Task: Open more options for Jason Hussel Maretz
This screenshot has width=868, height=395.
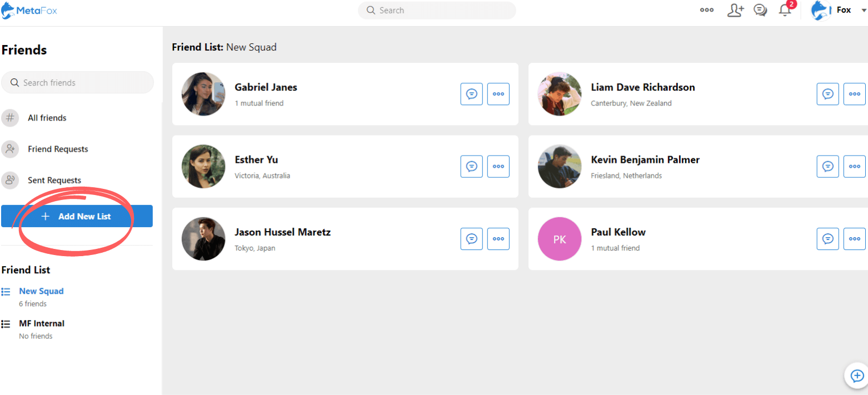Action: [498, 239]
